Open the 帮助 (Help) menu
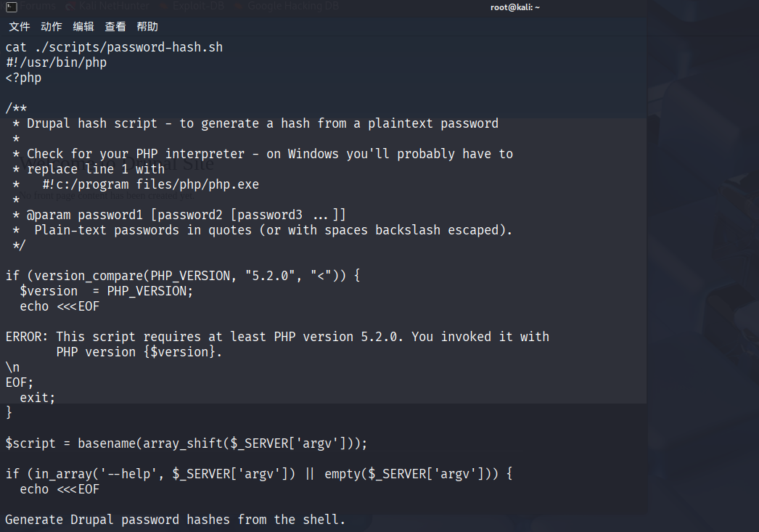The width and height of the screenshot is (759, 532). 147,27
